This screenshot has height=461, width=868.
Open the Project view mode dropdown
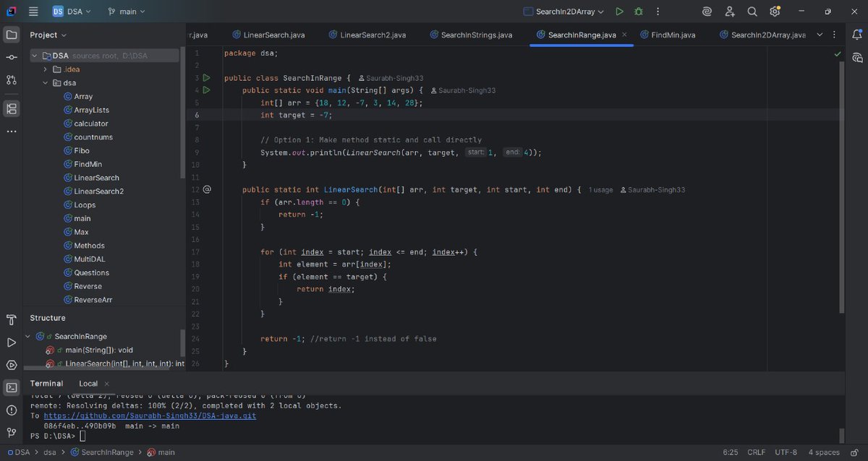(48, 35)
